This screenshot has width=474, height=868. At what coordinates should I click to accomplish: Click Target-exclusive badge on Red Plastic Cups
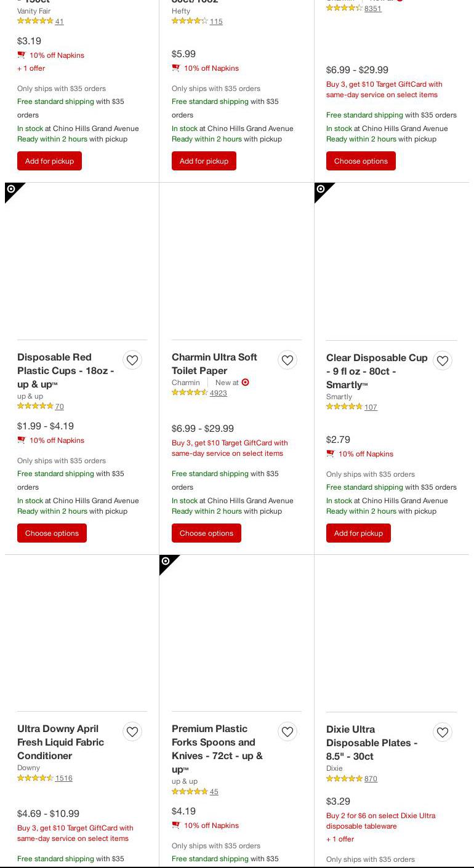point(12,190)
